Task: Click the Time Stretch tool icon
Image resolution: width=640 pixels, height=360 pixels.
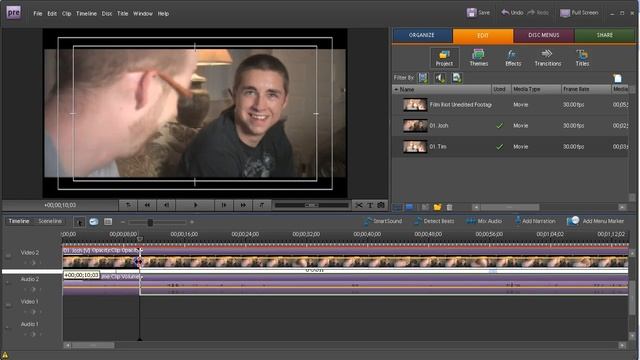Action: click(x=94, y=221)
